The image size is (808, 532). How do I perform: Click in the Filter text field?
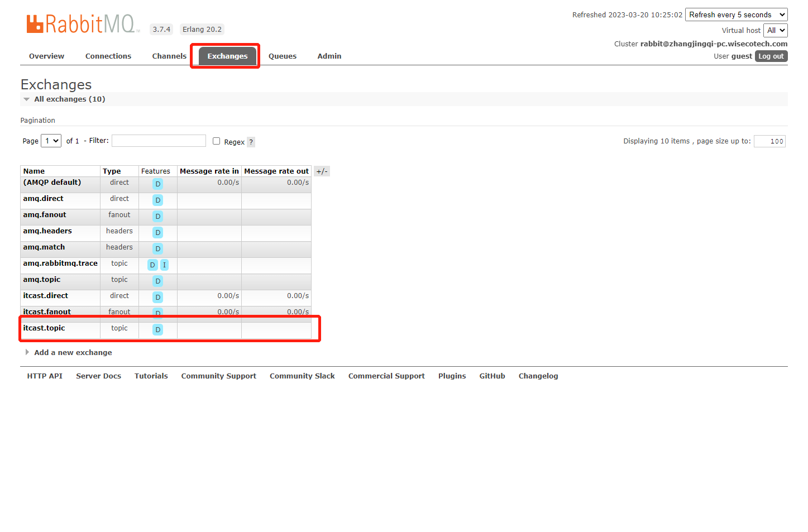[159, 141]
